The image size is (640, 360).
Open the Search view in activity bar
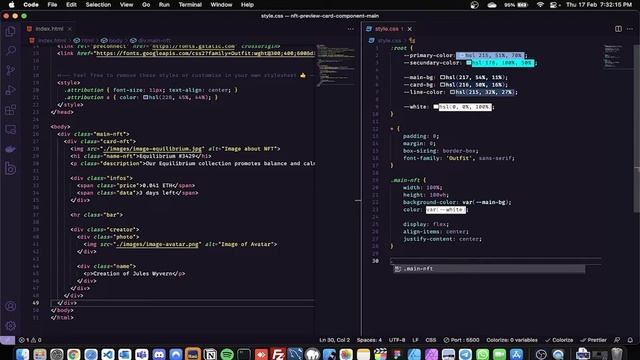coord(11,51)
